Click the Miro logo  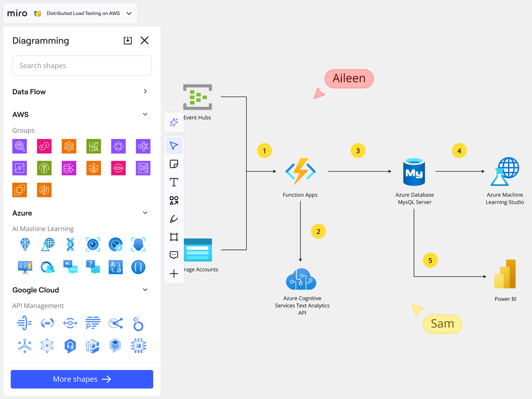click(17, 13)
